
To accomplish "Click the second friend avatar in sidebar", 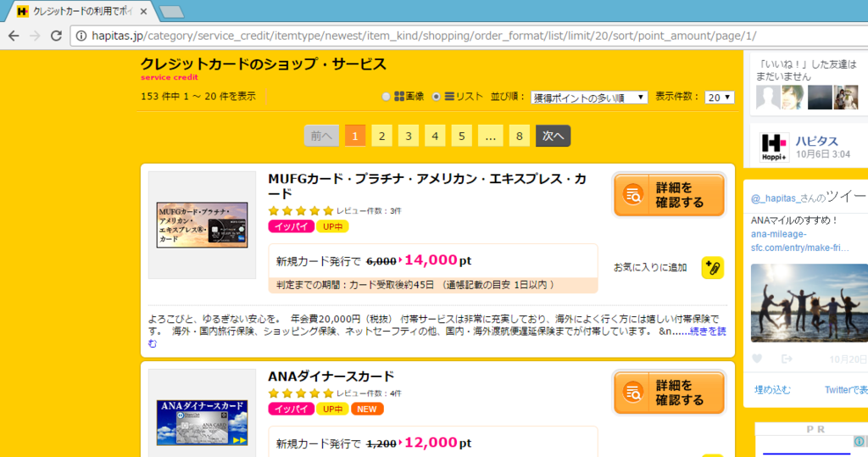I will [x=793, y=98].
